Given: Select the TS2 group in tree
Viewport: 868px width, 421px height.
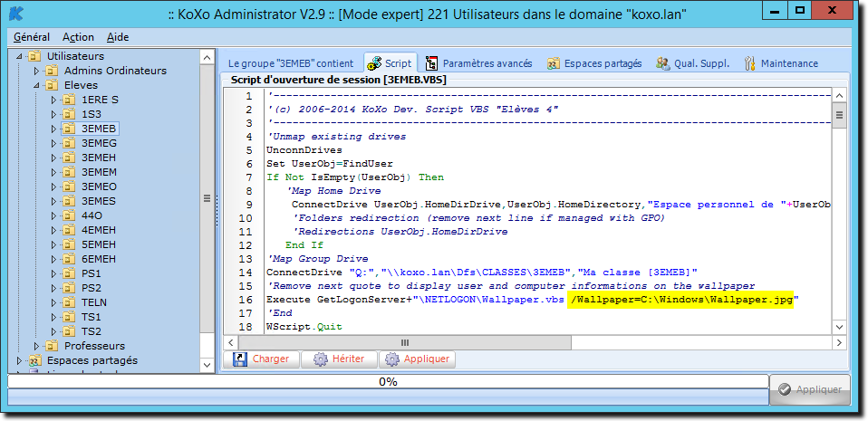Looking at the screenshot, I should coord(92,331).
